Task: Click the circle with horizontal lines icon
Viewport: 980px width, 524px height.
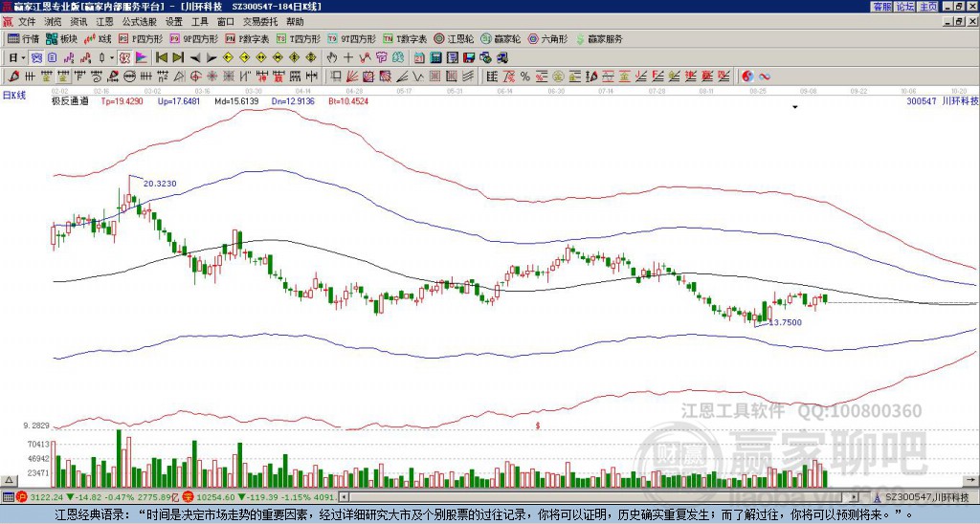Action: (129, 76)
